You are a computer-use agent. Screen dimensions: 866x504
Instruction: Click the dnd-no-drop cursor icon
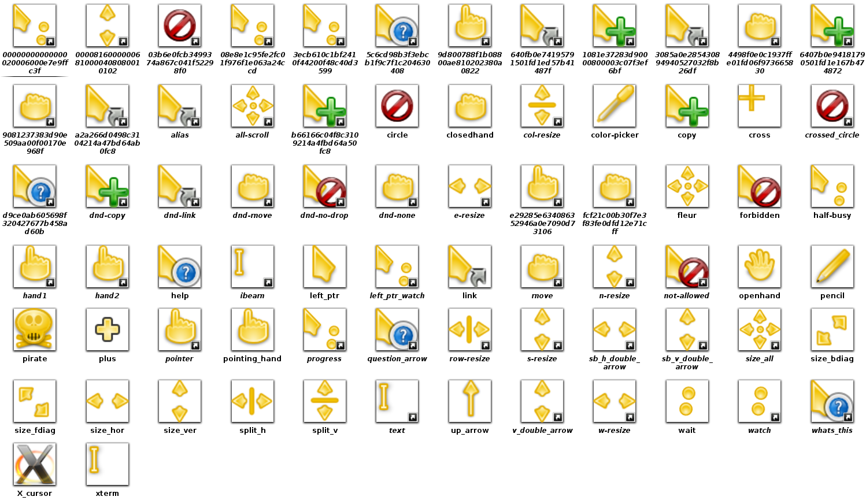point(325,186)
